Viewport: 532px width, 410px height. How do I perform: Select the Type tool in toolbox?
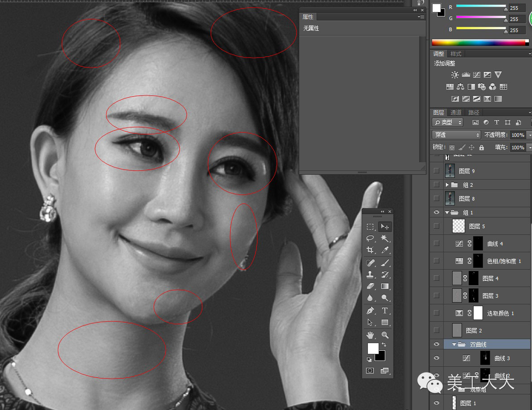point(385,310)
